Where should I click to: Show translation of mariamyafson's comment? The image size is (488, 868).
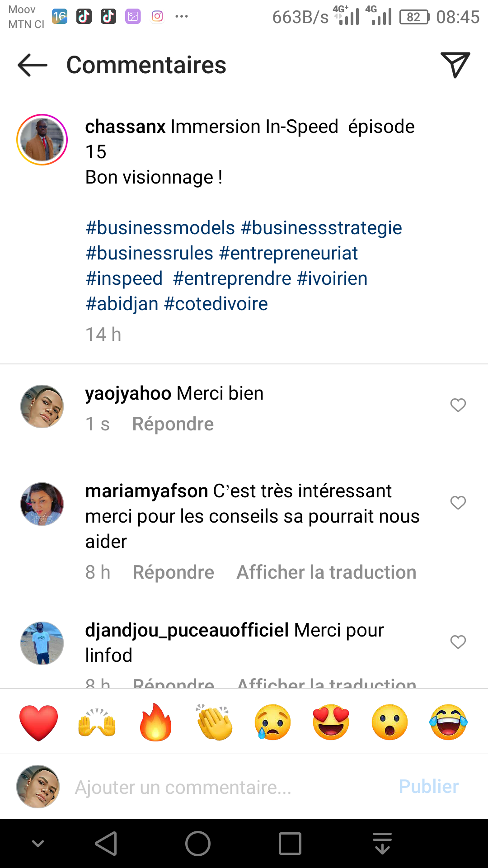coord(326,572)
